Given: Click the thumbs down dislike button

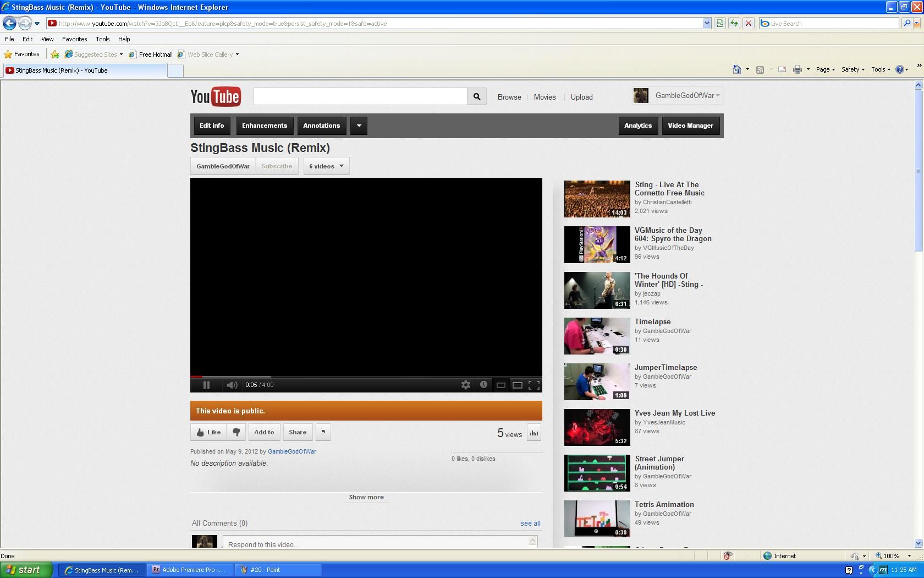Looking at the screenshot, I should pos(237,432).
